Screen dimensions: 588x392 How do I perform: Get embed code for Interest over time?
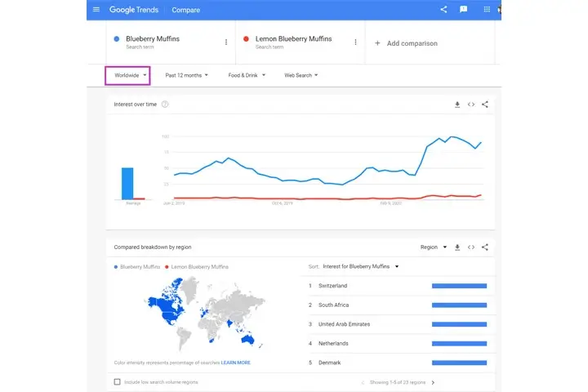(x=471, y=105)
